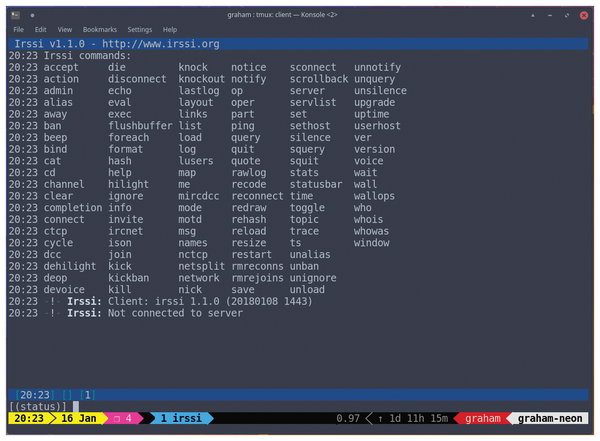Click the http://www.irssi.org link in header
The image size is (600, 441).
[161, 44]
